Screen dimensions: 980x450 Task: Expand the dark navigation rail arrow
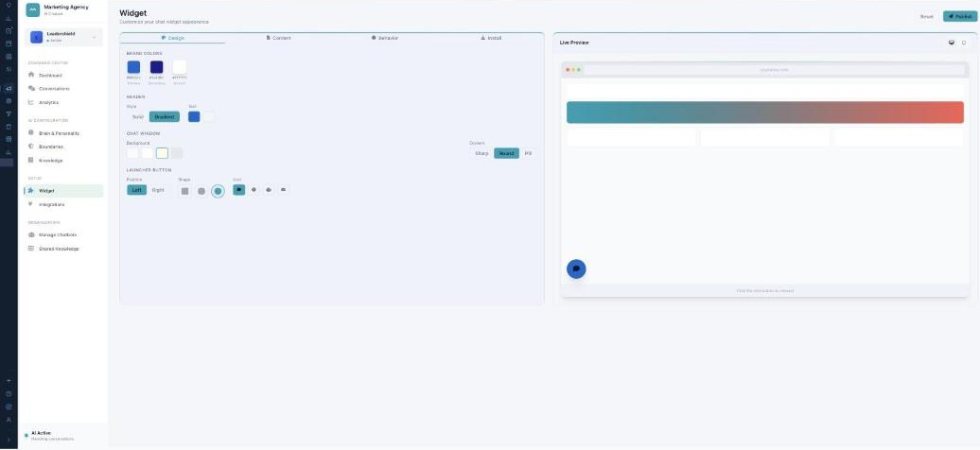tap(9, 440)
